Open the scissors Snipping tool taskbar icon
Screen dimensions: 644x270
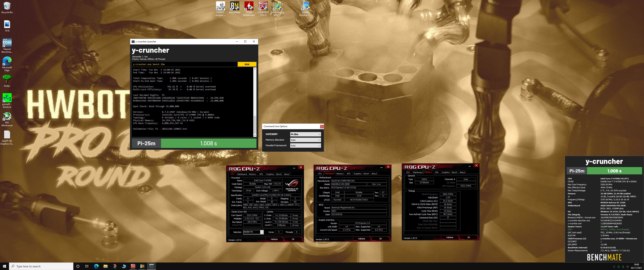tap(115, 266)
